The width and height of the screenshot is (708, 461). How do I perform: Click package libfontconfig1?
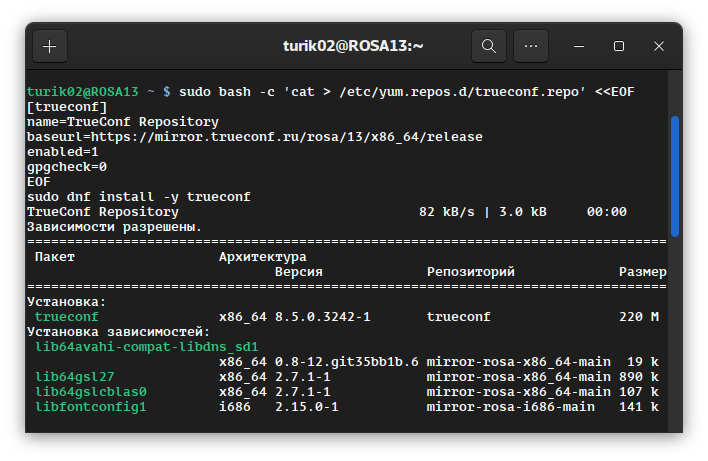pos(91,407)
